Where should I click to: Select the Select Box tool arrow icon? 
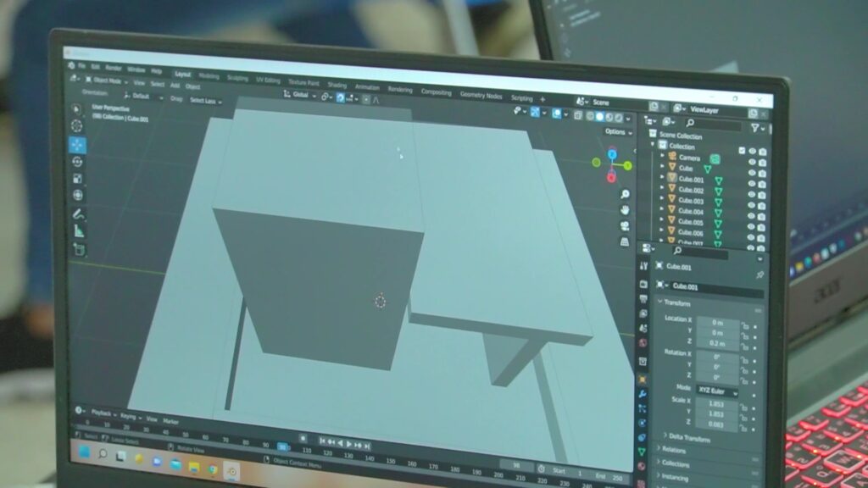76,109
